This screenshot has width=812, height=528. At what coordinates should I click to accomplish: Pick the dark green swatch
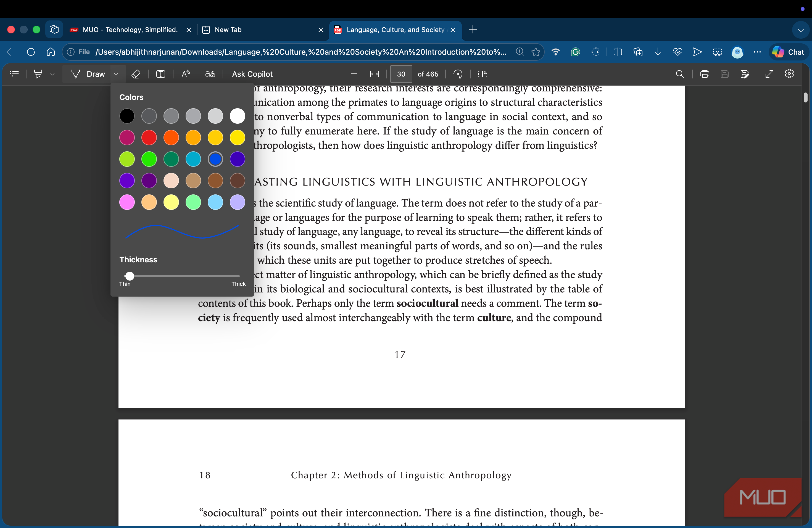tap(171, 159)
